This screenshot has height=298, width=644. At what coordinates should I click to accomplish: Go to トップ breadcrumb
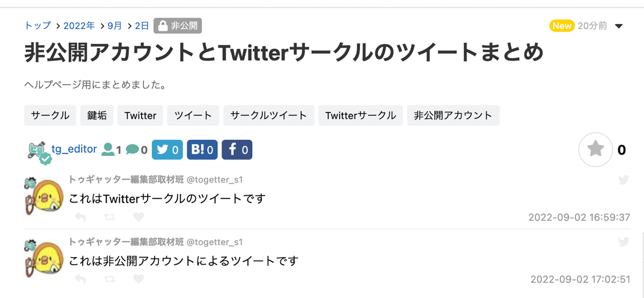point(38,26)
